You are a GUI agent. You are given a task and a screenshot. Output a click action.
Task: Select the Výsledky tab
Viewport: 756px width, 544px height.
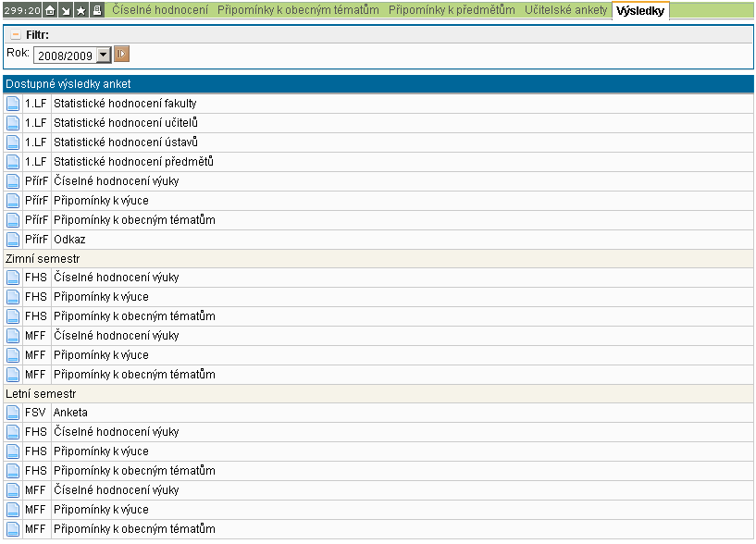pos(639,11)
